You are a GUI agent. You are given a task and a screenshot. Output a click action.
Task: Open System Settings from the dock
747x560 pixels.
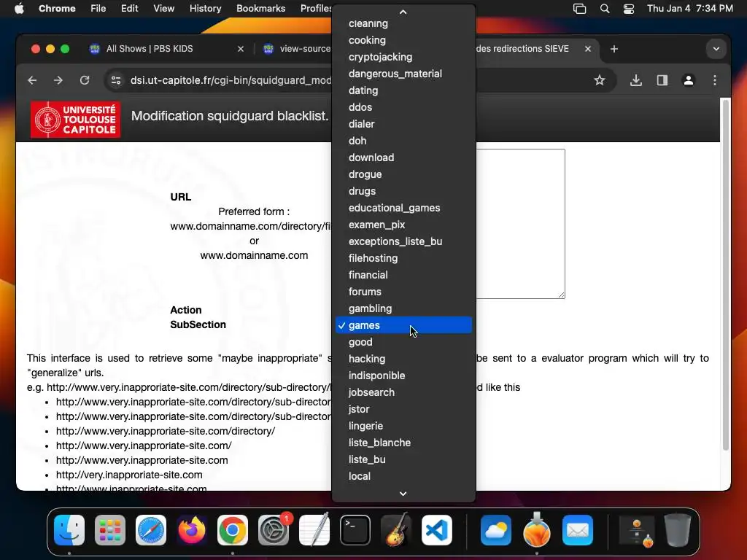274,530
